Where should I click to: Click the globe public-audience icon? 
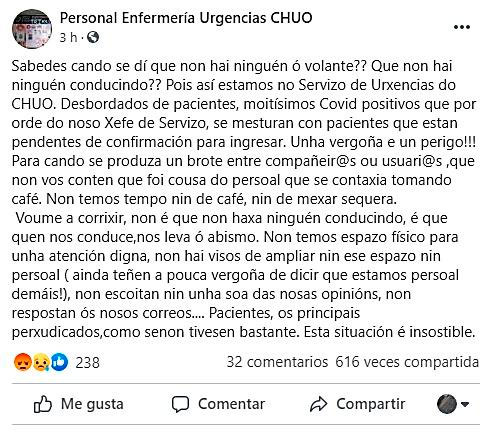[x=93, y=37]
